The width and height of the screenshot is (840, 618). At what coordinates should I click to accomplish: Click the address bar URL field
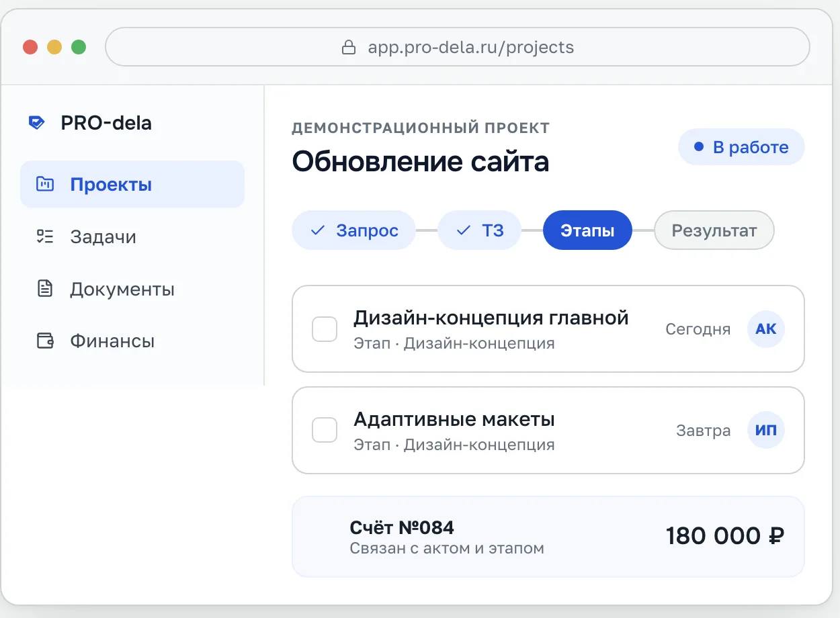pos(458,47)
